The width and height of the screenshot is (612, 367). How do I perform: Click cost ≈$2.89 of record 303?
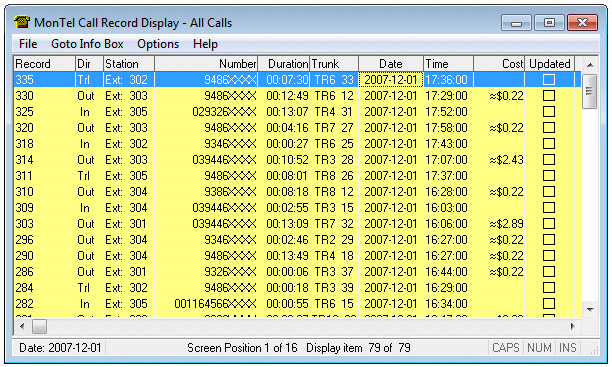pyautogui.click(x=506, y=224)
